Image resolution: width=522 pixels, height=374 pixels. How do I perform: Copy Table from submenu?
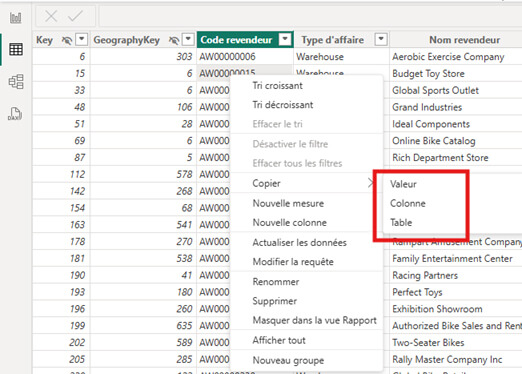coord(401,223)
